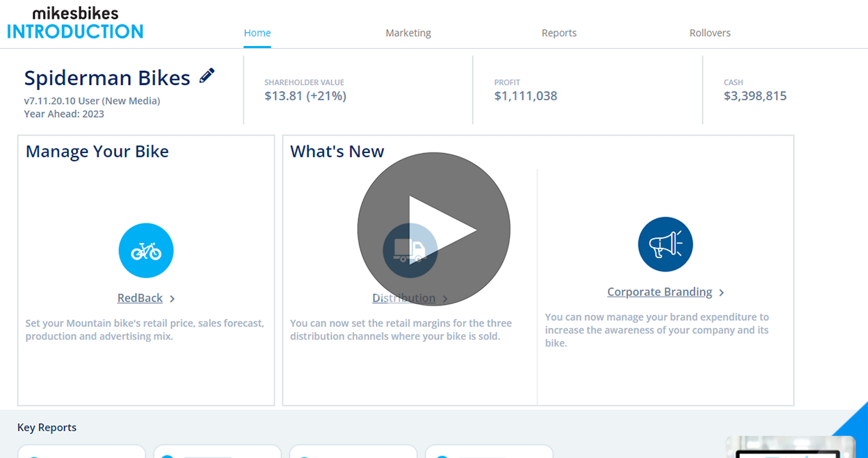Screen dimensions: 868x458
Task: Open the Rollovers tab
Action: click(710, 33)
